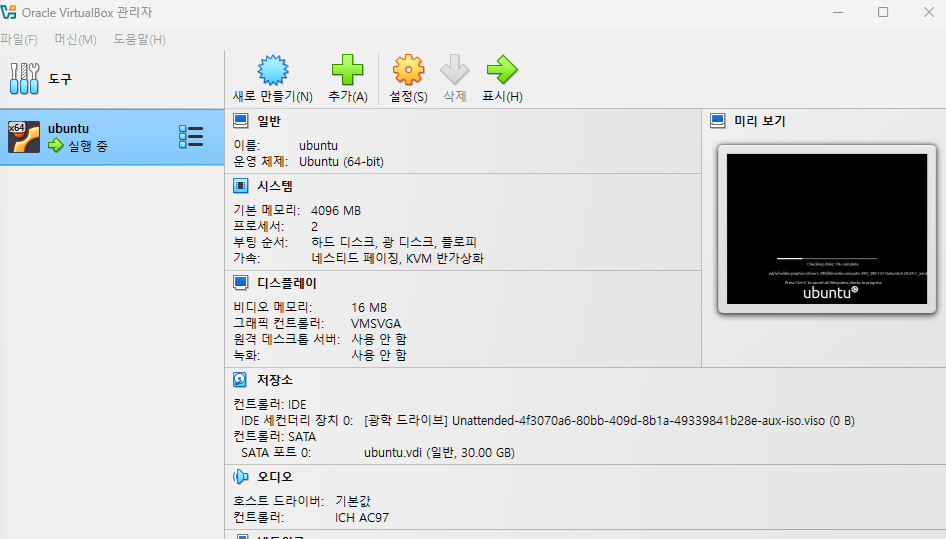Click the ubuntu.vdi 30.00 GB disk entry
The width and height of the screenshot is (946, 539).
coord(439,453)
